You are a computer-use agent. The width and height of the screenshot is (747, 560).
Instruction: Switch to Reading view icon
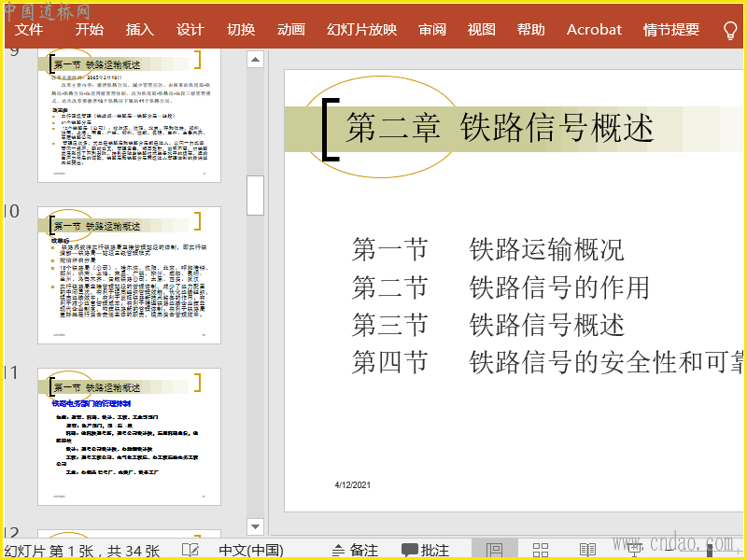coord(588,550)
